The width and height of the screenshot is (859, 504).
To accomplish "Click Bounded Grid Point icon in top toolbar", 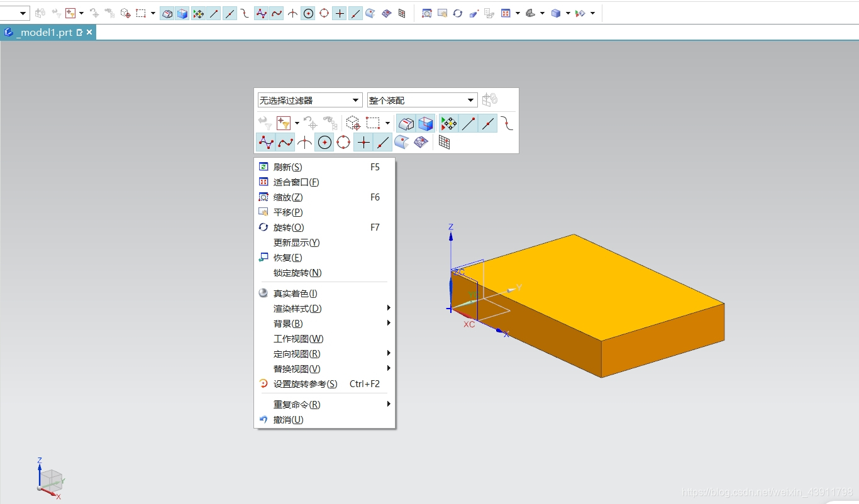I will click(x=402, y=13).
